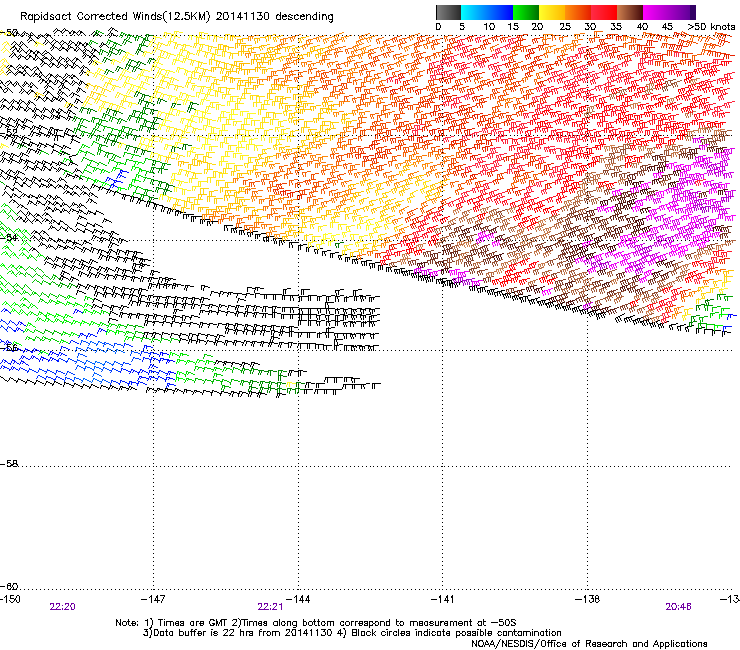Viewport: 740px width, 650px height.
Task: Click the Rapidscat Corrected Winds title text
Action: point(177,16)
